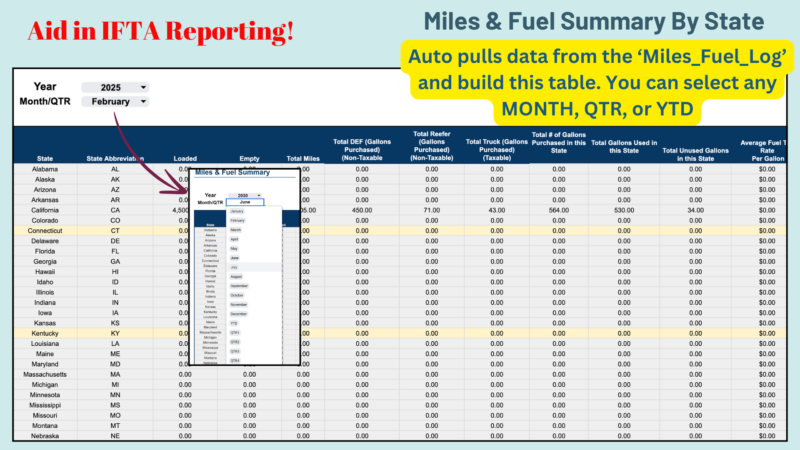This screenshot has width=800, height=450.
Task: Open the Month/QTR February dropdown
Action: [x=115, y=102]
